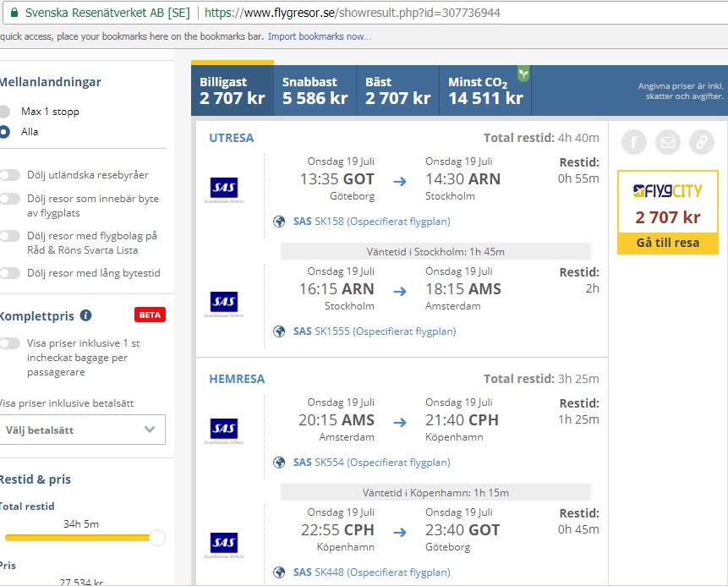This screenshot has width=728, height=586.
Task: Click the email share icon
Action: click(x=668, y=142)
